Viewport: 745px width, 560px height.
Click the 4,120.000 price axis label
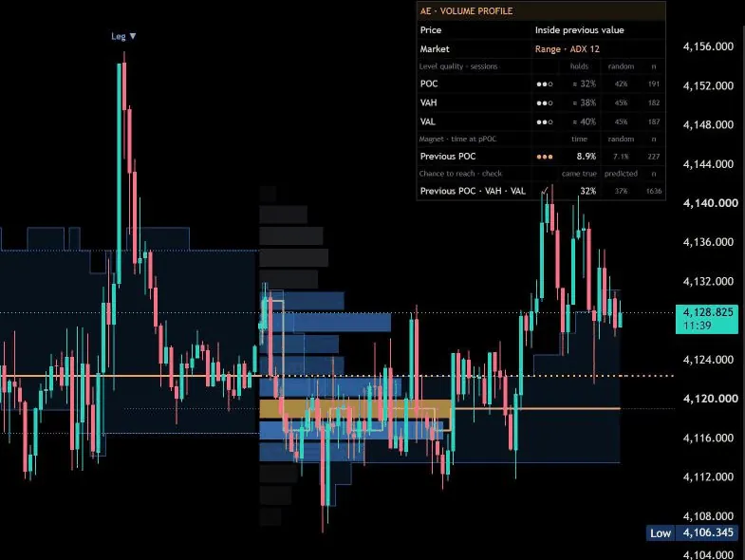pyautogui.click(x=710, y=399)
